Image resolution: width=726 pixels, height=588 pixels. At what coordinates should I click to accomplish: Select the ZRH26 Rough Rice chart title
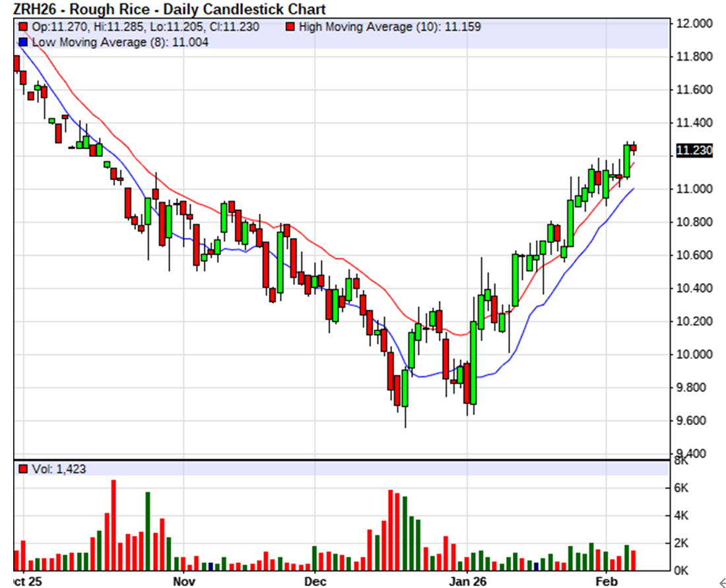tap(169, 9)
